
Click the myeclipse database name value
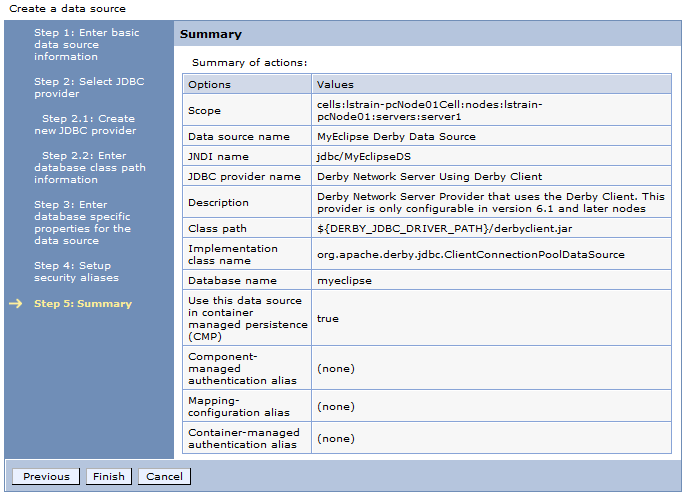pyautogui.click(x=344, y=281)
